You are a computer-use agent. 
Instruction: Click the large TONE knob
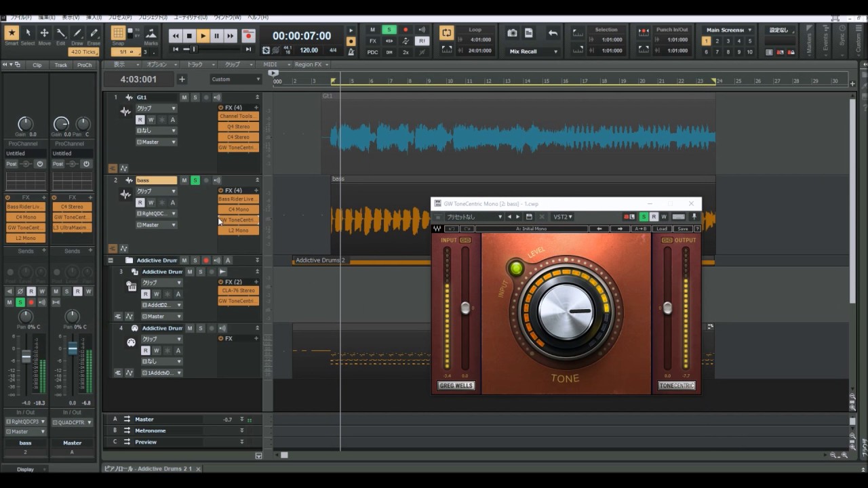566,311
